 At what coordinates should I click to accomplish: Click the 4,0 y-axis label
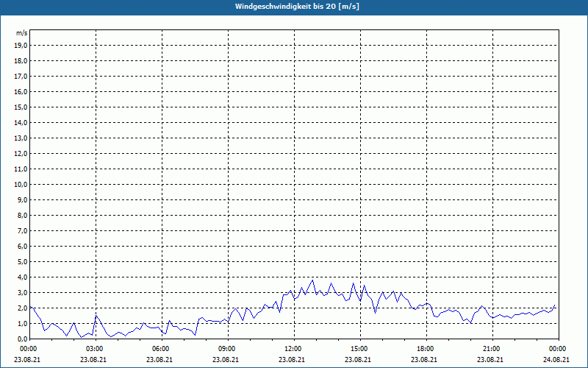[x=22, y=277]
